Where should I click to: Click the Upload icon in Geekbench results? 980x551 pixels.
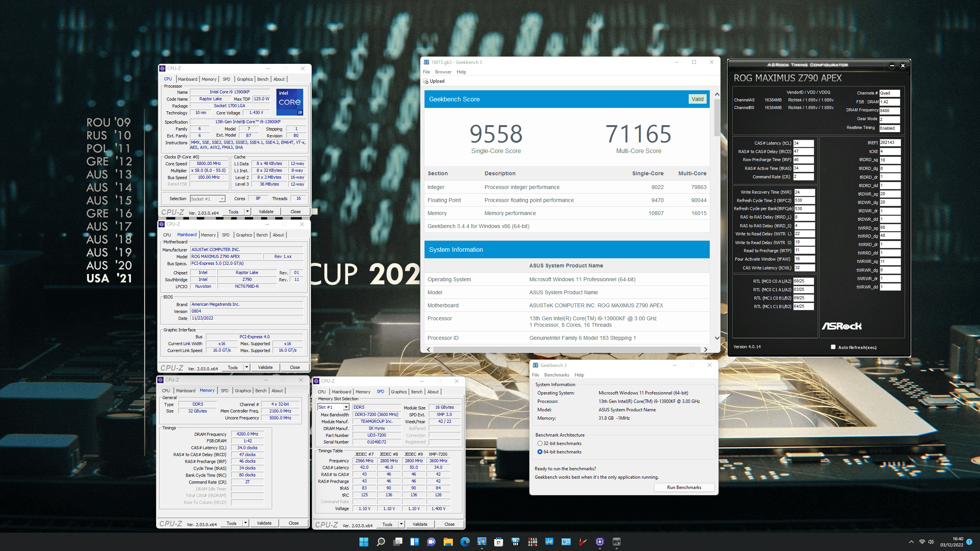tap(426, 81)
